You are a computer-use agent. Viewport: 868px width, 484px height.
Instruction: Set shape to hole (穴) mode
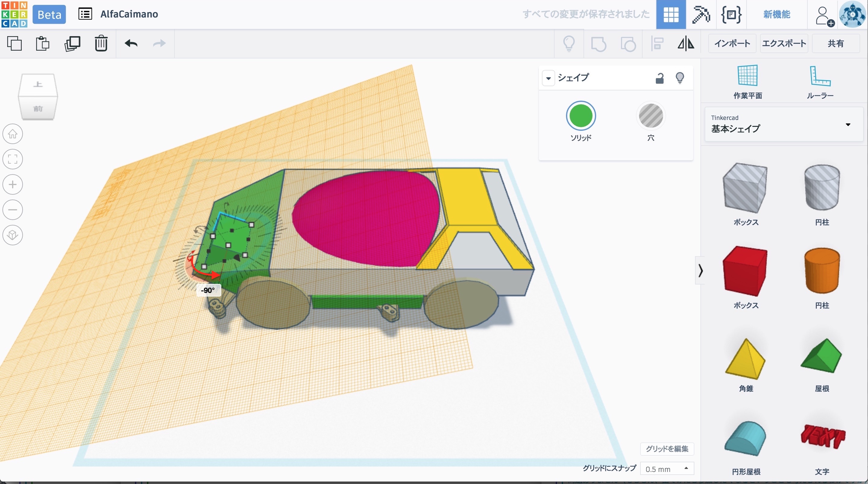click(x=651, y=116)
